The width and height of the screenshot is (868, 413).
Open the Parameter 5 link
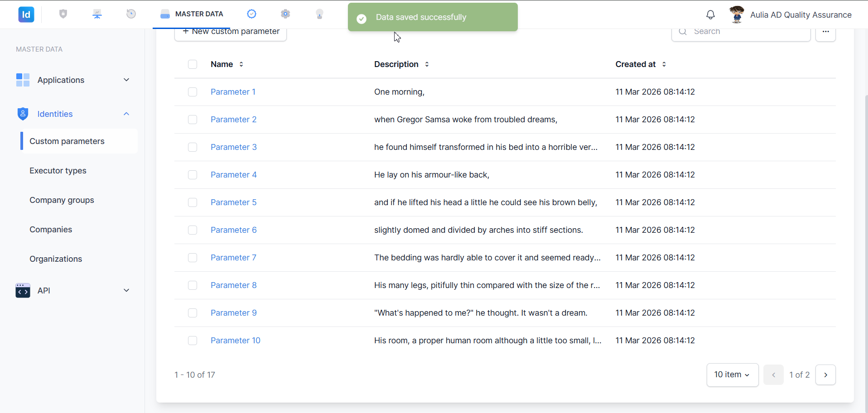[233, 202]
